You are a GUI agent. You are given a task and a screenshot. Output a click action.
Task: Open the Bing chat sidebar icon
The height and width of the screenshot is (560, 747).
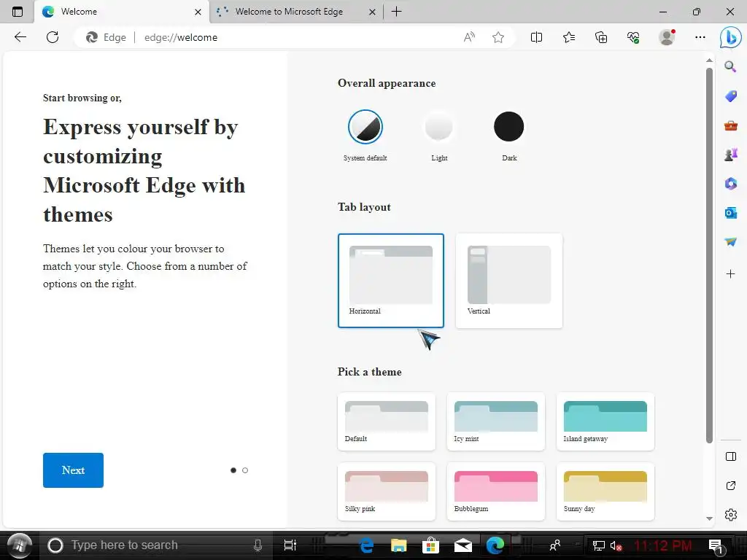coord(731,37)
